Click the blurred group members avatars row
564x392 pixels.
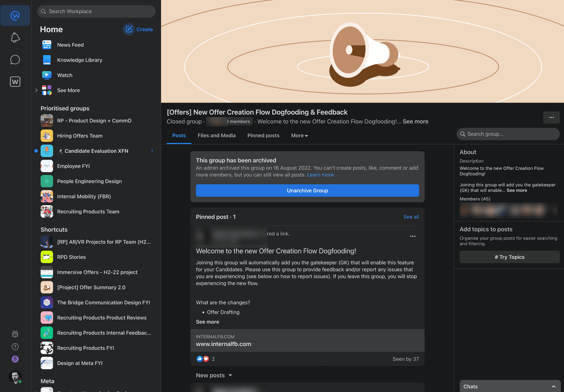(509, 210)
